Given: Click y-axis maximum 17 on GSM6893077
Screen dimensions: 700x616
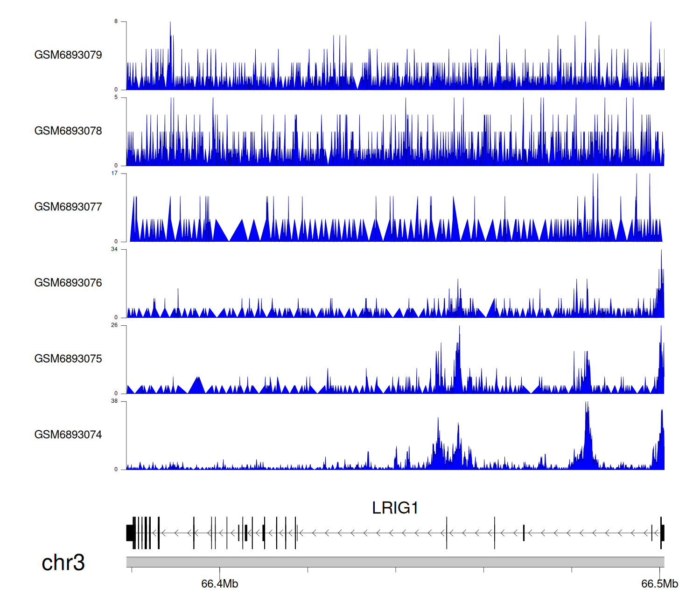Looking at the screenshot, I should [114, 173].
